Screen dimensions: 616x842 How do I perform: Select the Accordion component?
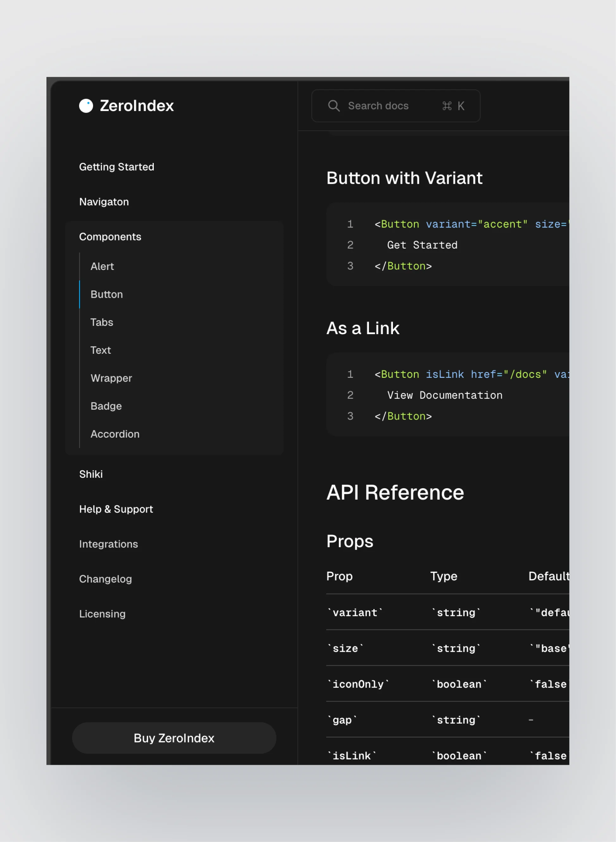tap(115, 434)
